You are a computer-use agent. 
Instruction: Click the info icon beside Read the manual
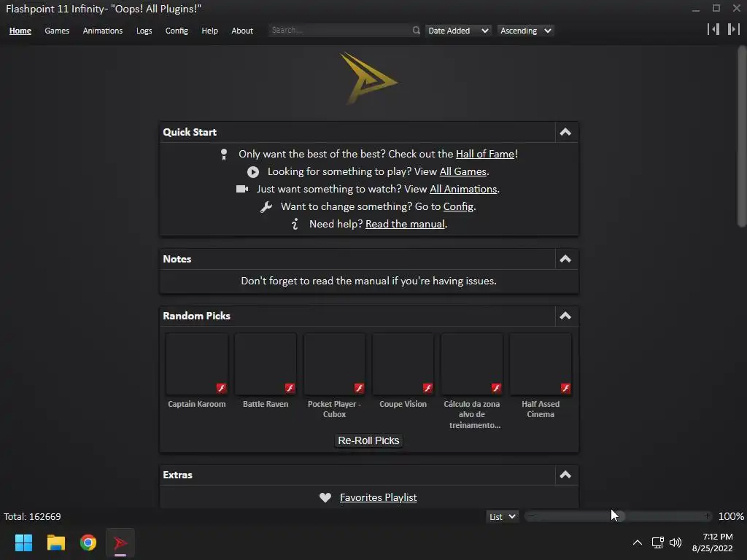click(295, 224)
